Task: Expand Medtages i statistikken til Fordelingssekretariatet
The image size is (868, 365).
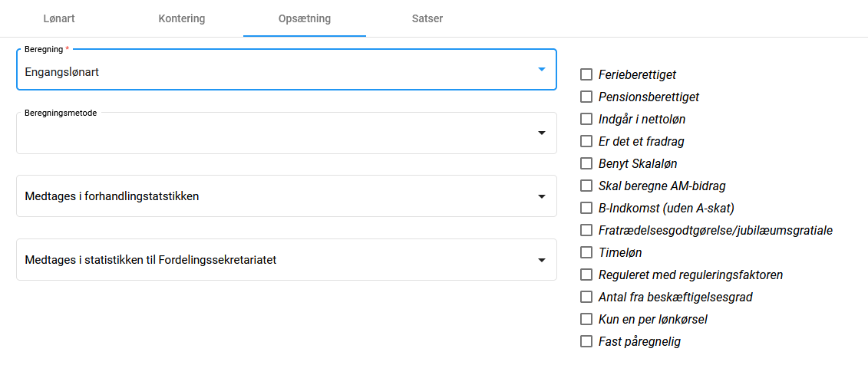Action: pos(285,260)
